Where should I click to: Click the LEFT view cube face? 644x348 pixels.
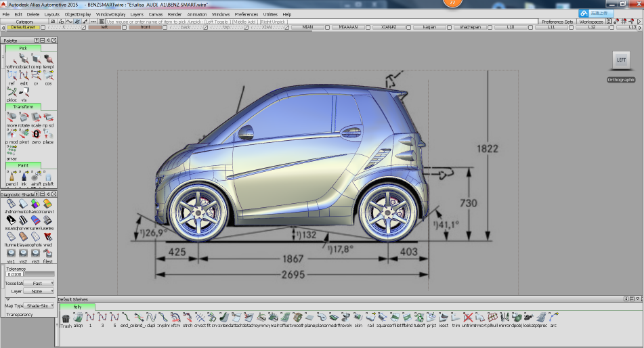tap(621, 60)
